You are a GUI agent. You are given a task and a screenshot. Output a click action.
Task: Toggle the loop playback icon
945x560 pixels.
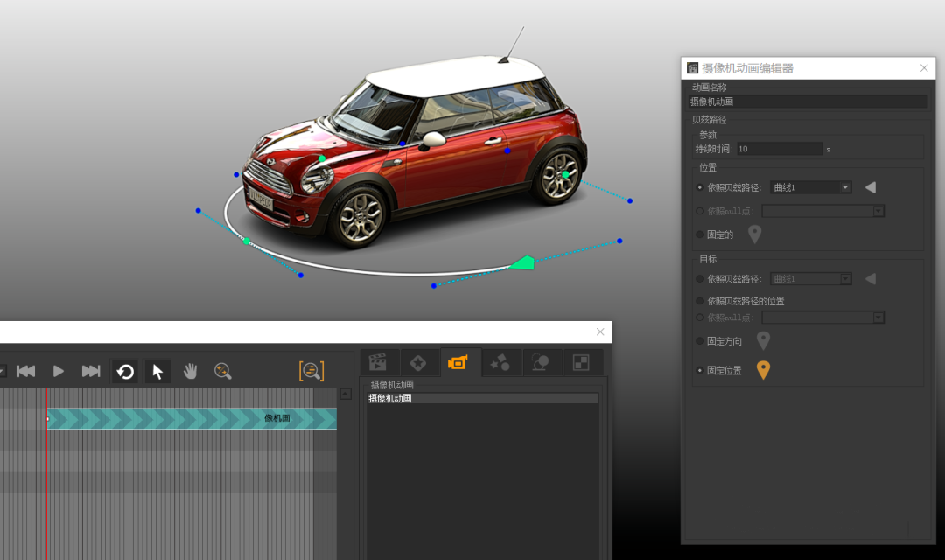click(125, 372)
